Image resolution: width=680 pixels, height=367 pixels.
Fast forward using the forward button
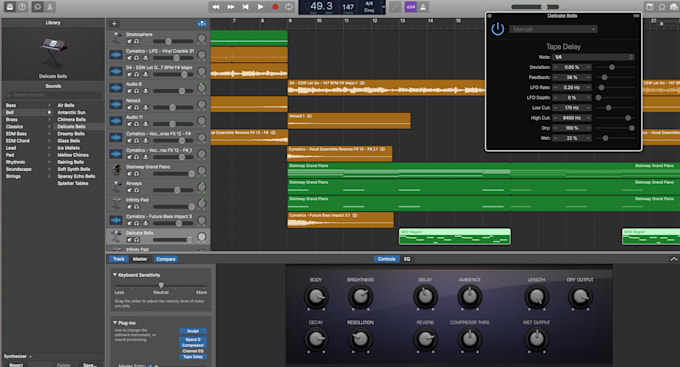[x=230, y=7]
